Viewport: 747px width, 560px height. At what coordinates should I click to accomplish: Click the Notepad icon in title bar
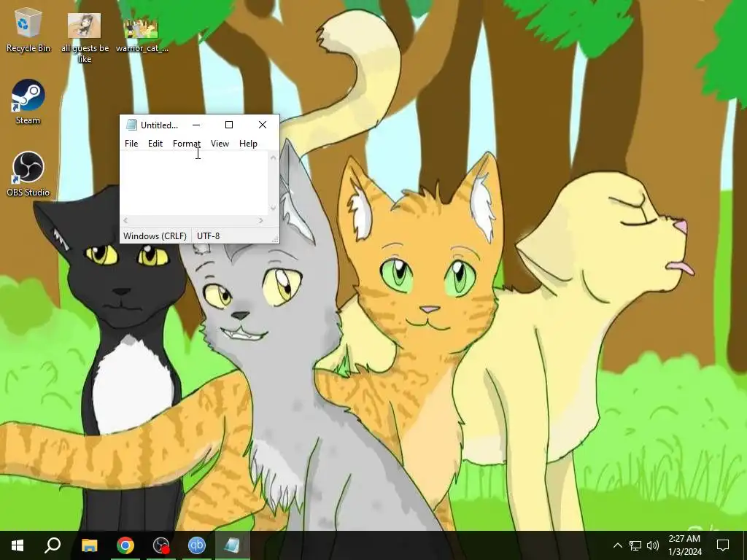131,125
